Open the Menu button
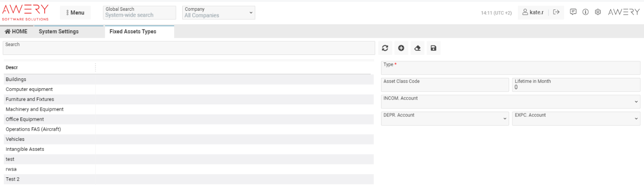The width and height of the screenshot is (644, 185). pyautogui.click(x=75, y=13)
